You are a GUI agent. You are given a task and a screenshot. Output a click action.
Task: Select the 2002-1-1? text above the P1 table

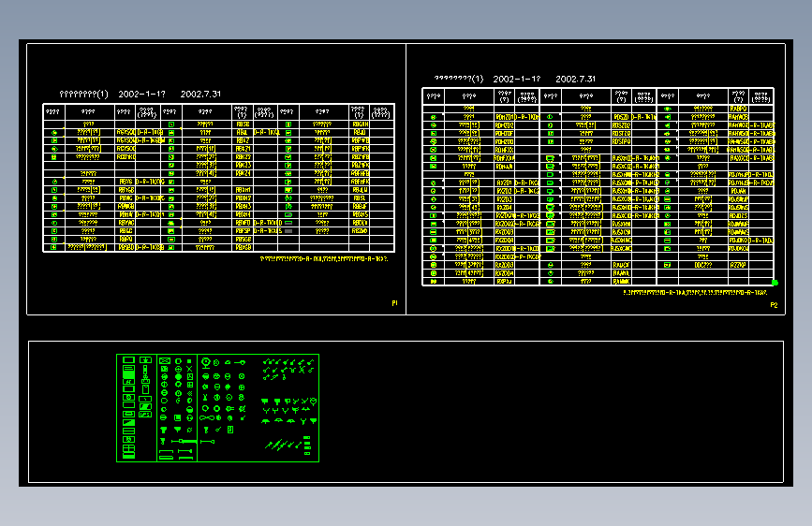[x=141, y=94]
